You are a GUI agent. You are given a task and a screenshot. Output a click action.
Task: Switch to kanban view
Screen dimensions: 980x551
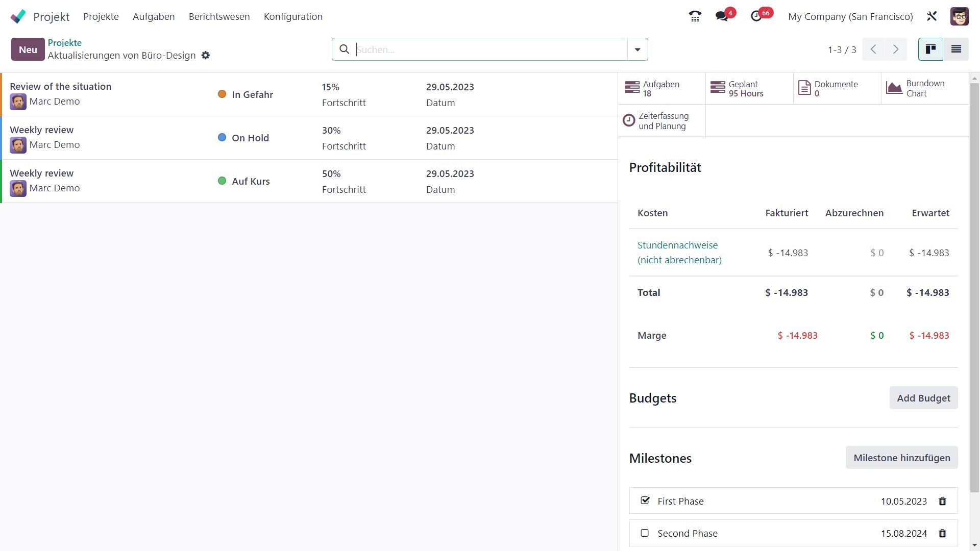930,49
